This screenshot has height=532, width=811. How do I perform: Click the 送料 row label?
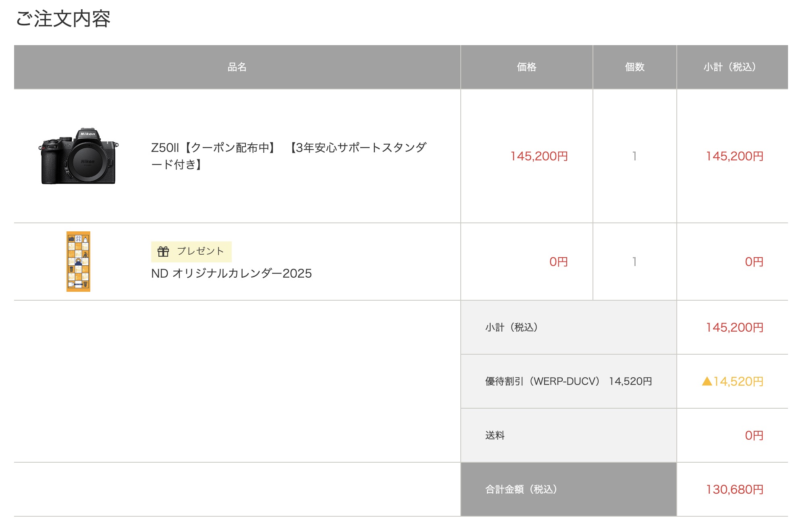coord(495,435)
